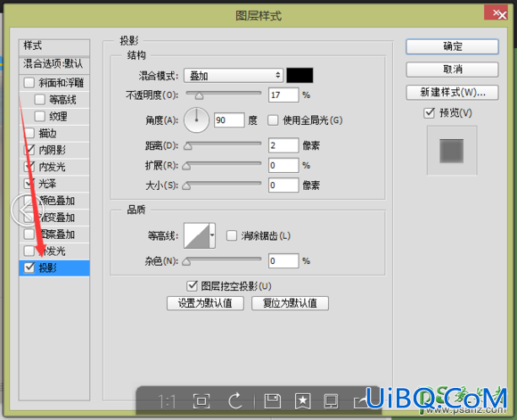Click the 大小 slider handle
The image size is (517, 420).
[x=186, y=186]
